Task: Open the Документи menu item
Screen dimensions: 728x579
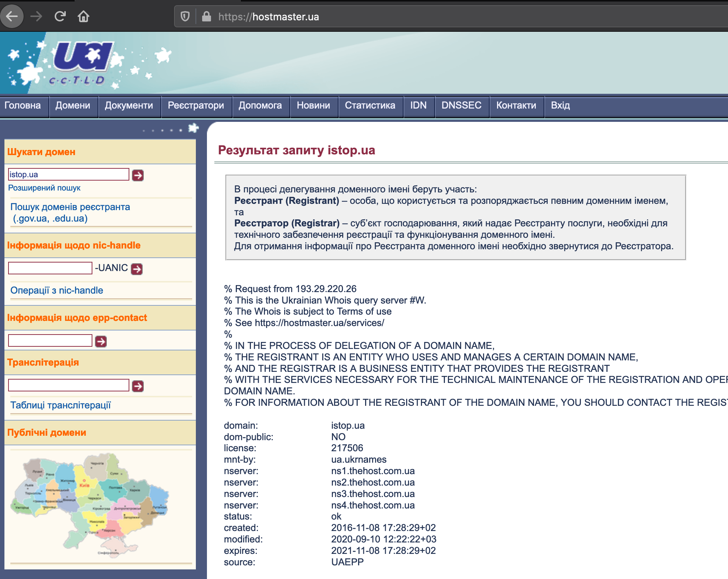Action: [129, 106]
